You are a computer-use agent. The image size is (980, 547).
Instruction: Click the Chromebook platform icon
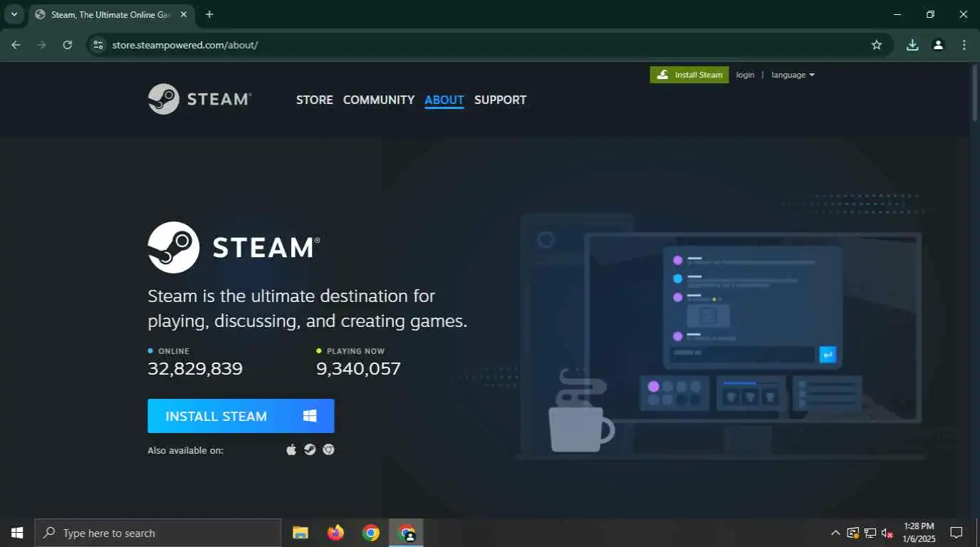328,449
